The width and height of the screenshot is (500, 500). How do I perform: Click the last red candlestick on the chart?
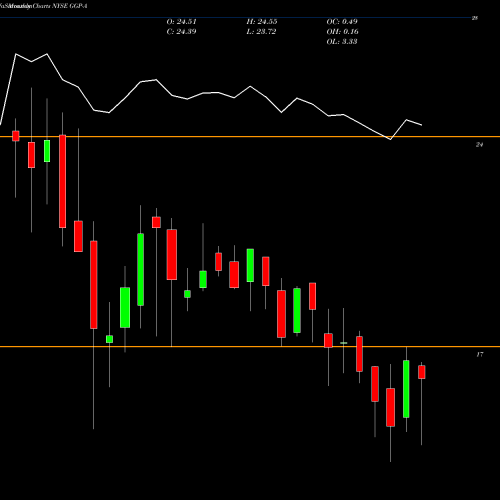tap(422, 372)
